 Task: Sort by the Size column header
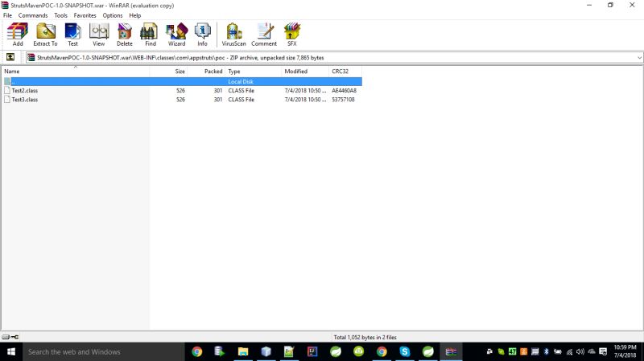pyautogui.click(x=169, y=71)
